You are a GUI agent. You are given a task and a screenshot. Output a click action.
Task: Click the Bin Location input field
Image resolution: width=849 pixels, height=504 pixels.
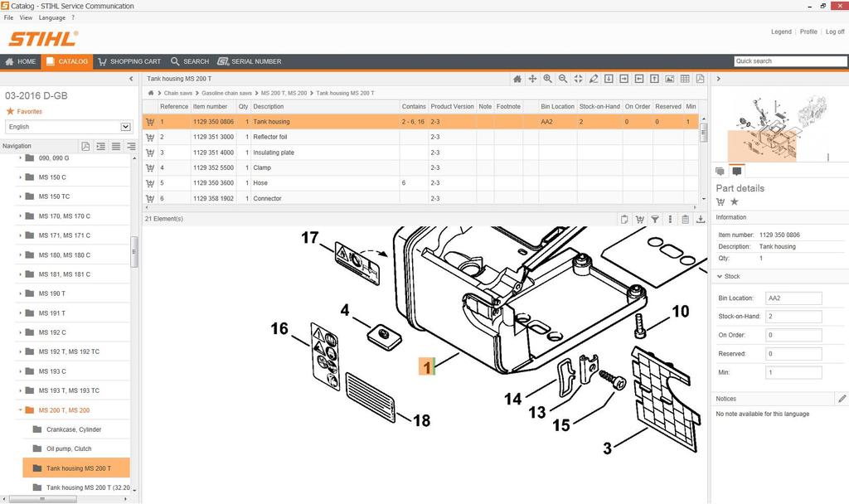[x=793, y=298]
